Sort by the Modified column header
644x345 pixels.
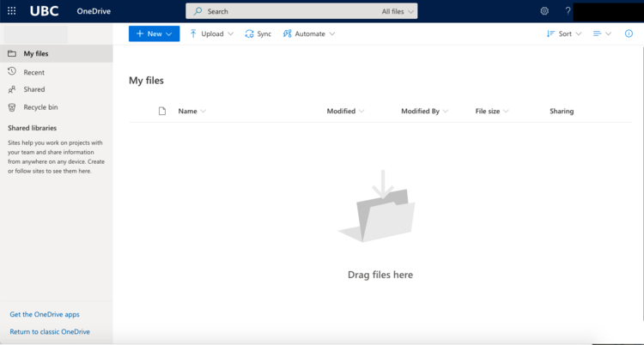point(345,111)
